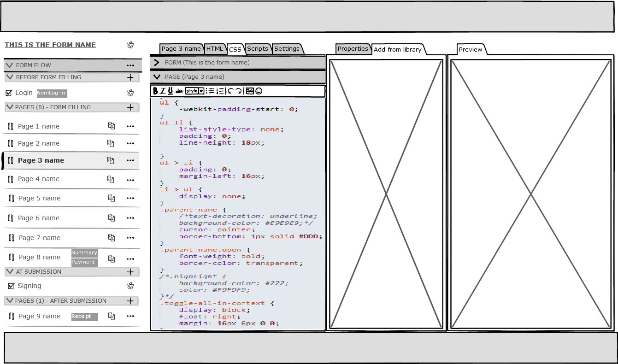Insert a bulleted list
The image size is (618, 364).
pos(210,91)
